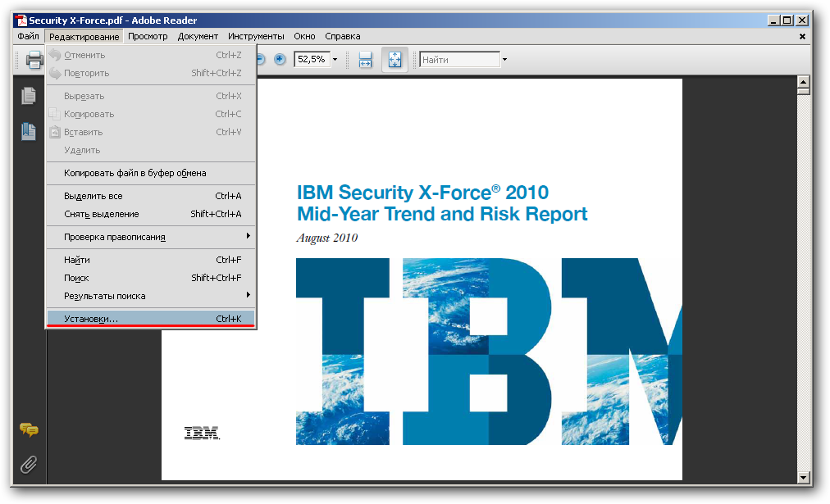Viewport: 830px width, 504px height.
Task: Click greyed Вырезать menu entry
Action: click(x=151, y=96)
